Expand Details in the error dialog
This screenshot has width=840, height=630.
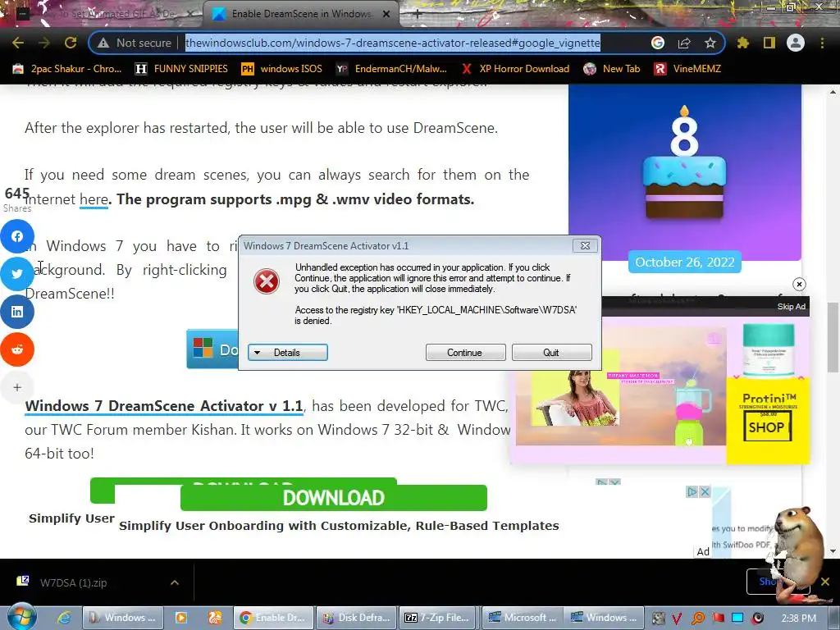[x=288, y=353]
